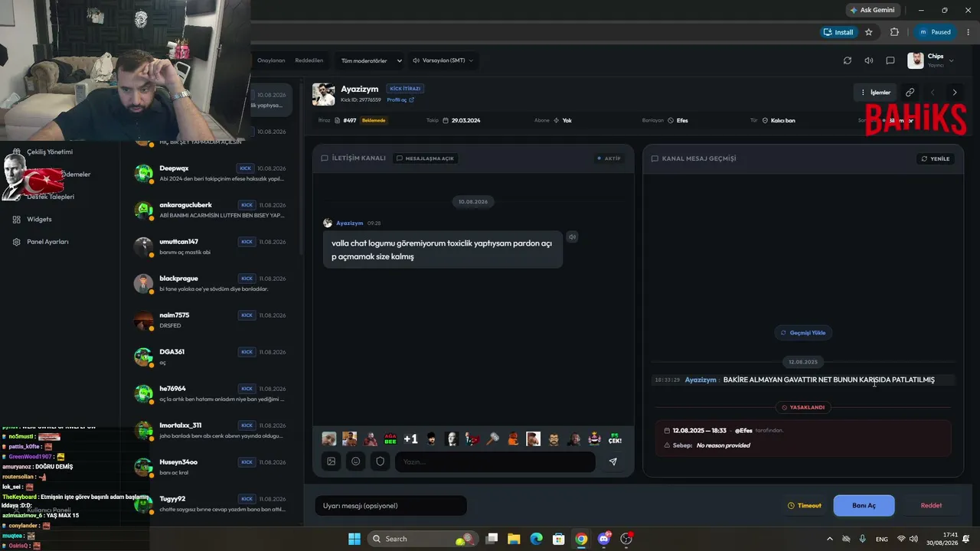The width and height of the screenshot is (980, 551).
Task: Select Tugyy92's appeal entry
Action: pyautogui.click(x=211, y=504)
